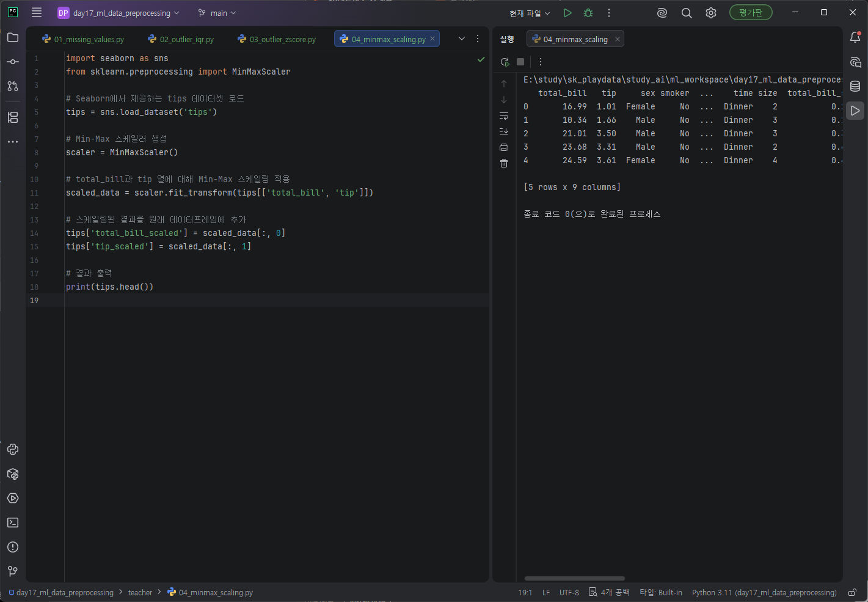Rerun 04_minmax_scaling in Run panel
Screen dimensions: 868x602
505,62
